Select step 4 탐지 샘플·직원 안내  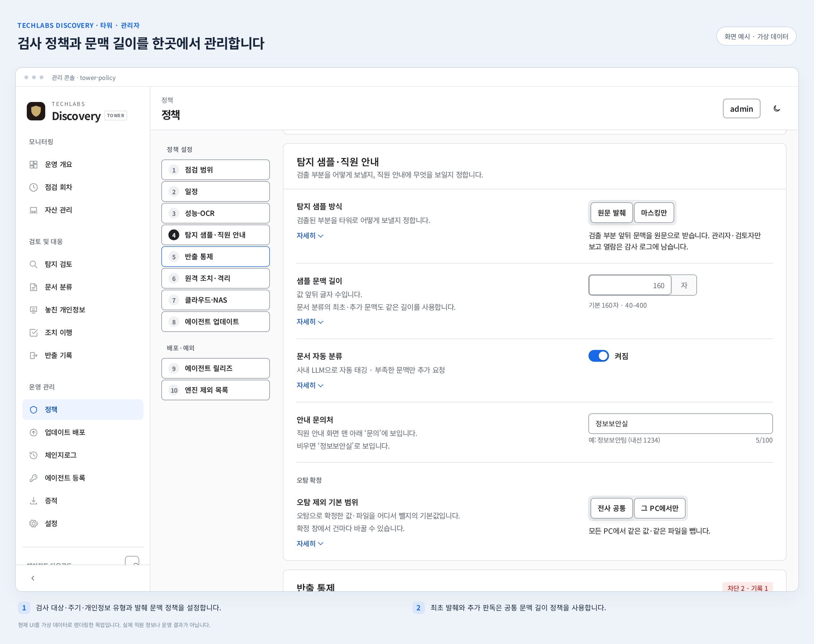pos(215,235)
